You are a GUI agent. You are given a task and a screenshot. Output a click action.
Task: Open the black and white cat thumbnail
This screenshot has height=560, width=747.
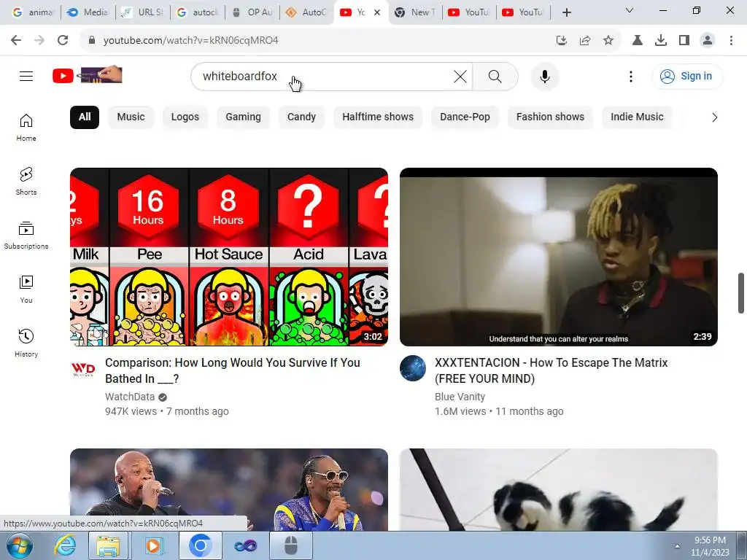click(558, 489)
